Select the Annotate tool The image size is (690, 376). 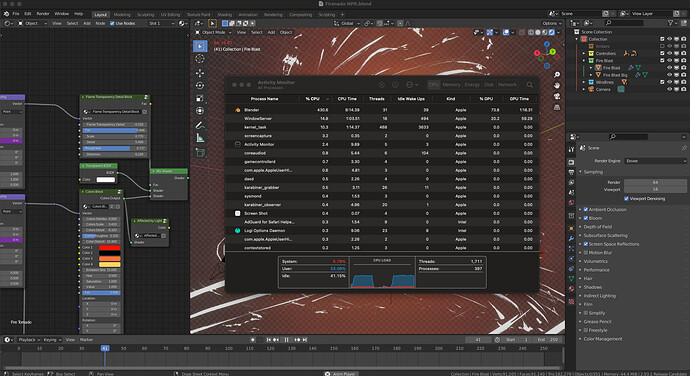(x=200, y=125)
